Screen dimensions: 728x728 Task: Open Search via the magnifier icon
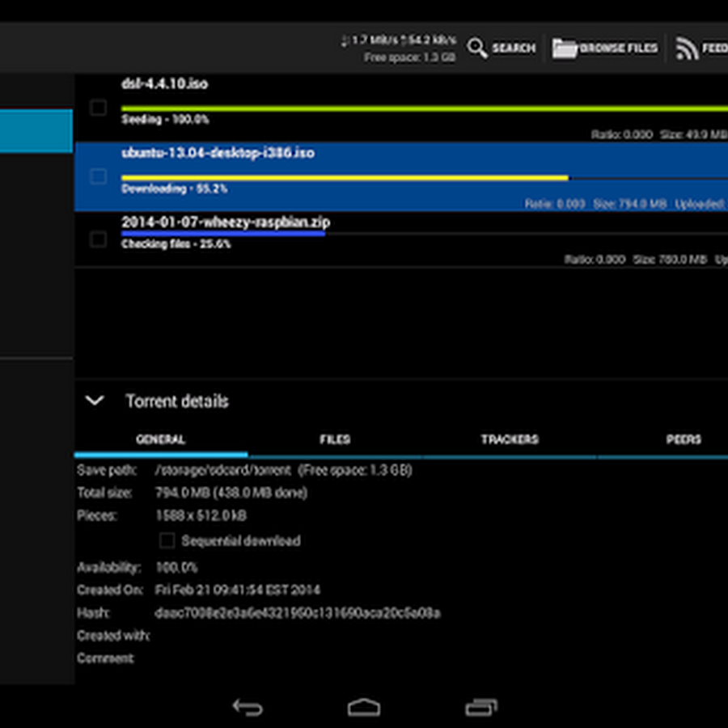[x=477, y=48]
